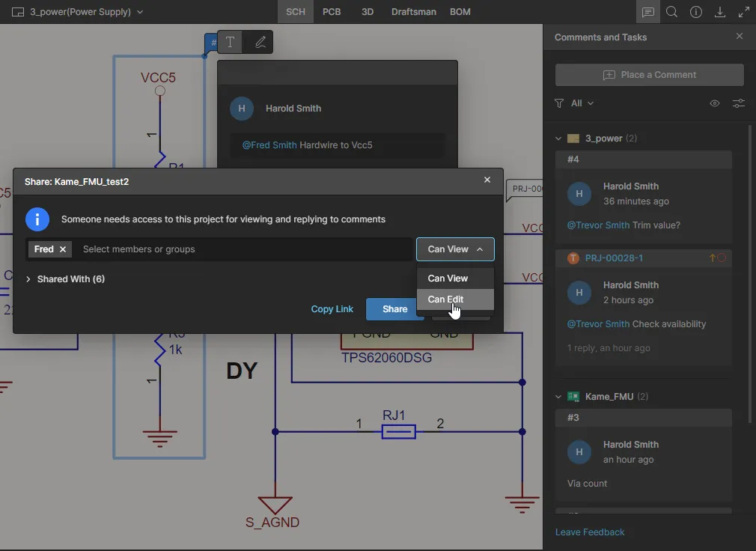The image size is (756, 551).
Task: Click the comment settings sliders icon
Action: click(x=739, y=103)
